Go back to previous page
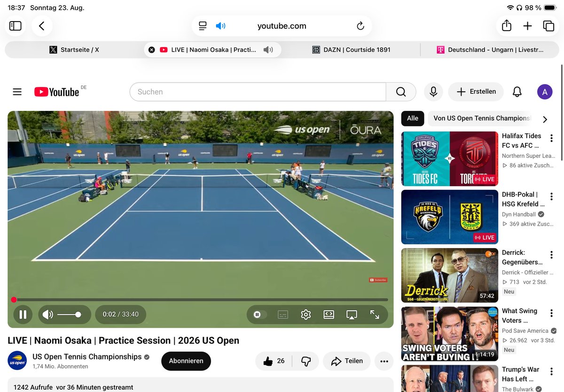Image resolution: width=564 pixels, height=392 pixels. tap(42, 26)
